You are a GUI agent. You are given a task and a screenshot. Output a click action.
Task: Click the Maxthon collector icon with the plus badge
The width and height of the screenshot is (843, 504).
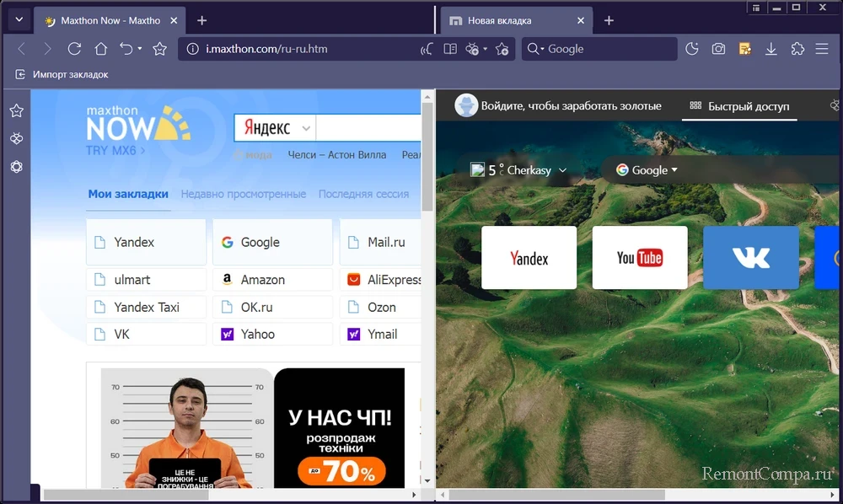click(472, 49)
